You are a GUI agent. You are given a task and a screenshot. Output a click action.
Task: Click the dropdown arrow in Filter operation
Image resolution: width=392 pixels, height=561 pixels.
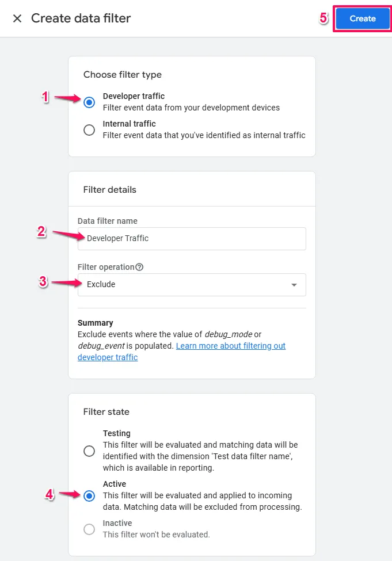click(294, 285)
